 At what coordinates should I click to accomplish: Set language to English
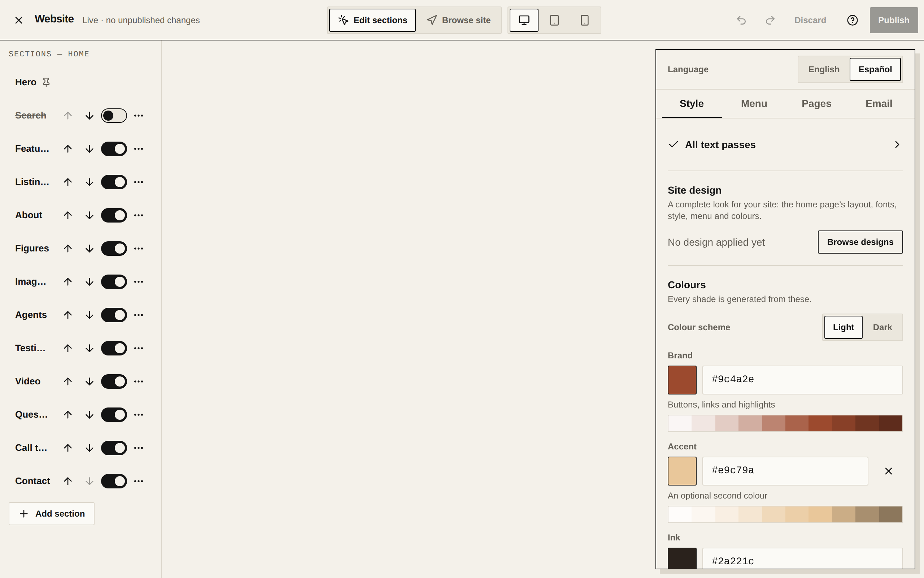point(824,70)
